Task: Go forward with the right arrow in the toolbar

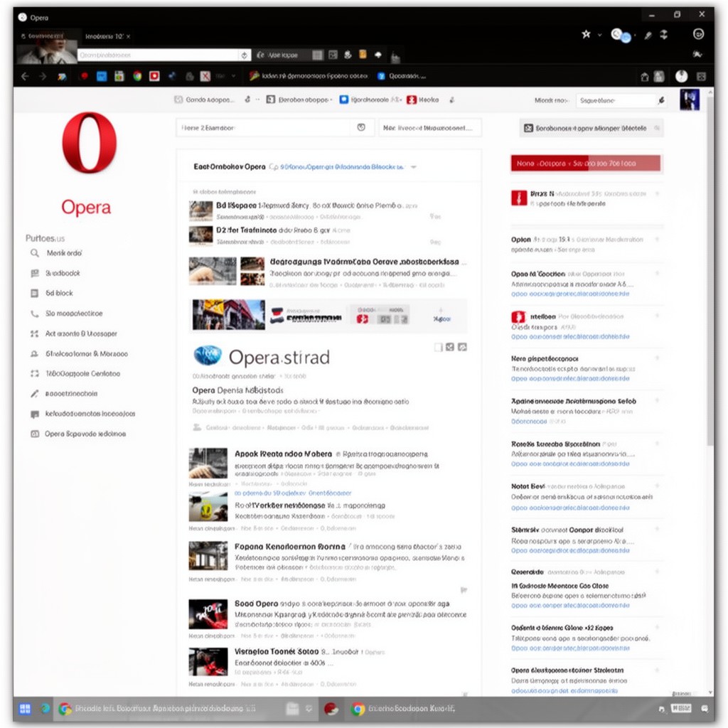Action: [x=43, y=76]
